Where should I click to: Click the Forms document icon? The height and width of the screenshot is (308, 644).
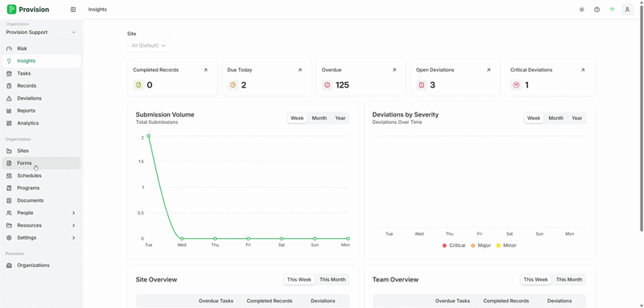(x=9, y=163)
